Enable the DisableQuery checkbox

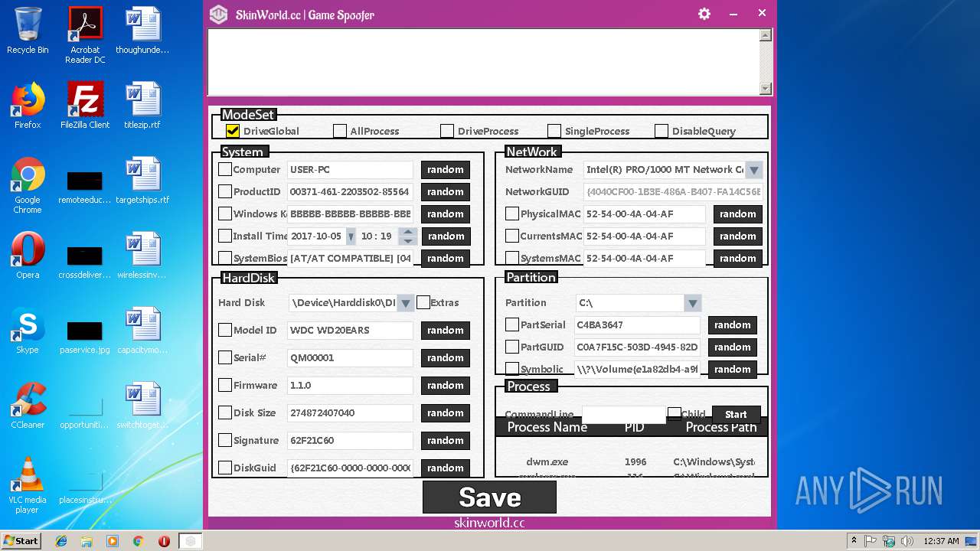661,131
